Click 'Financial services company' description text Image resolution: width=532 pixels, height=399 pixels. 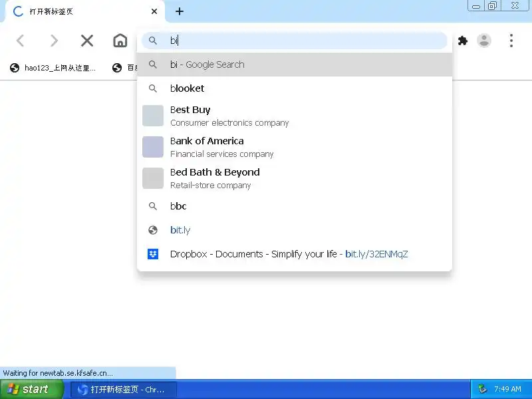[x=221, y=154]
